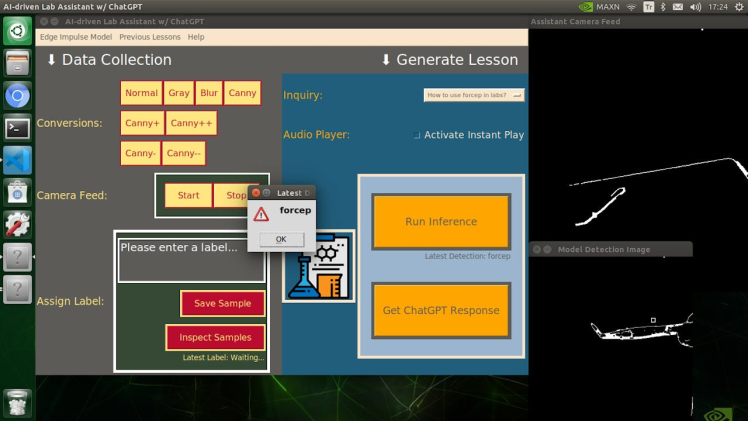Open System Settings wrench icon in dock
The height and width of the screenshot is (421, 748).
click(17, 224)
